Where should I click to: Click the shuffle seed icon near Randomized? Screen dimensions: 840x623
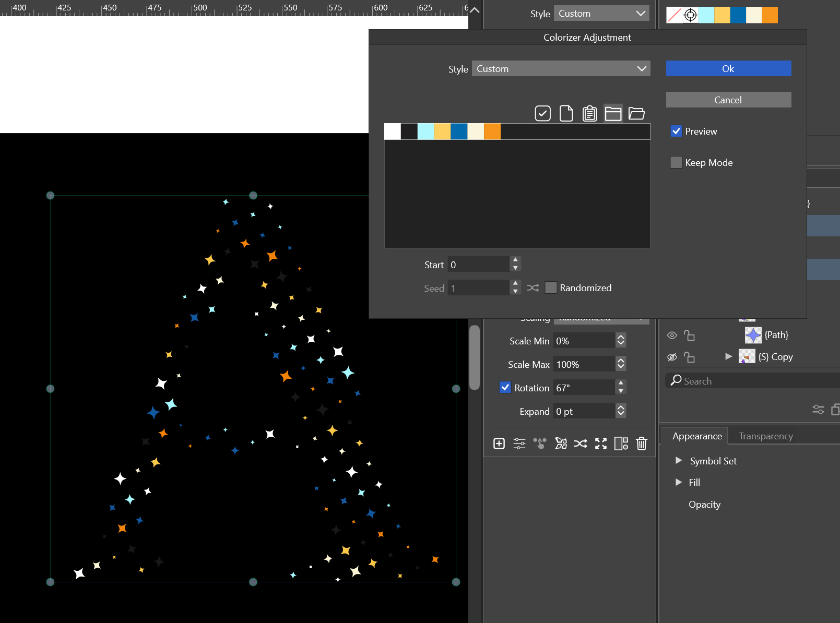point(533,288)
